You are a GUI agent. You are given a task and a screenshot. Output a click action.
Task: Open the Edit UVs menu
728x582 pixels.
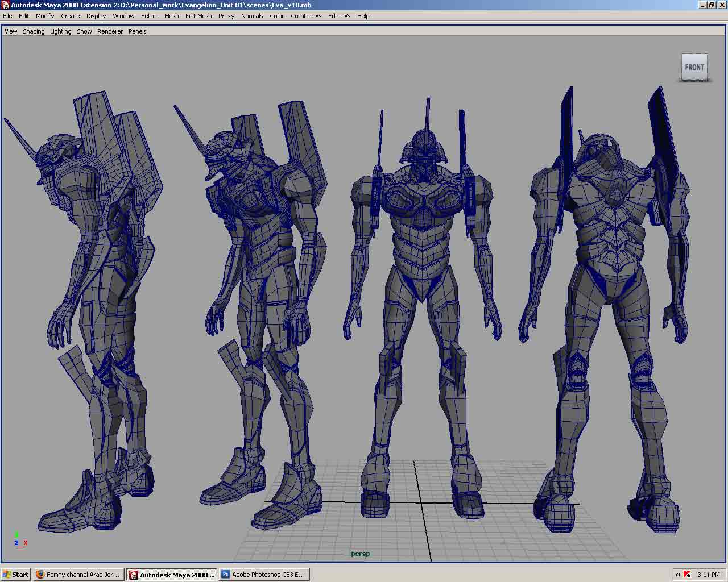pyautogui.click(x=339, y=16)
